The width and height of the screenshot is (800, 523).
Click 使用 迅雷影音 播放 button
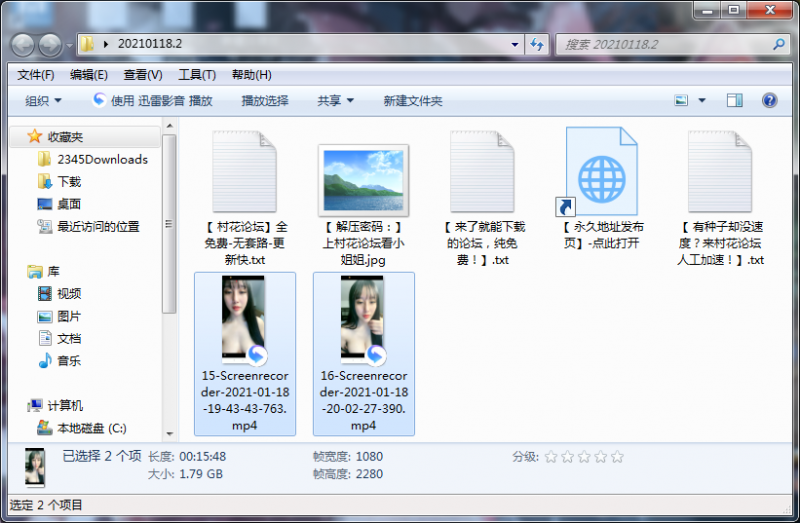pyautogui.click(x=152, y=101)
